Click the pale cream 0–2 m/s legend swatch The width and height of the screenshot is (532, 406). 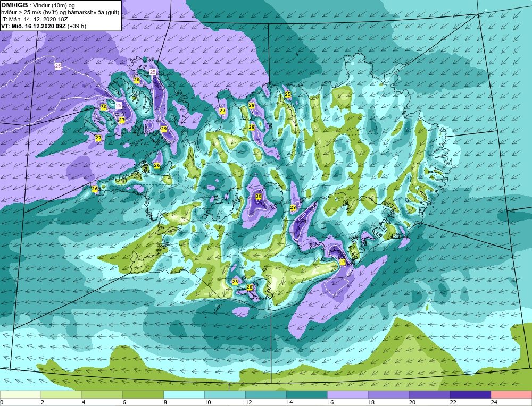pyautogui.click(x=20, y=395)
